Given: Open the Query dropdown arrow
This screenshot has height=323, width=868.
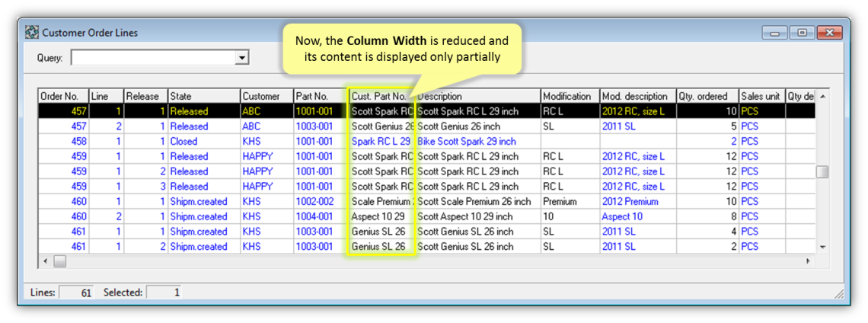Looking at the screenshot, I should [241, 58].
